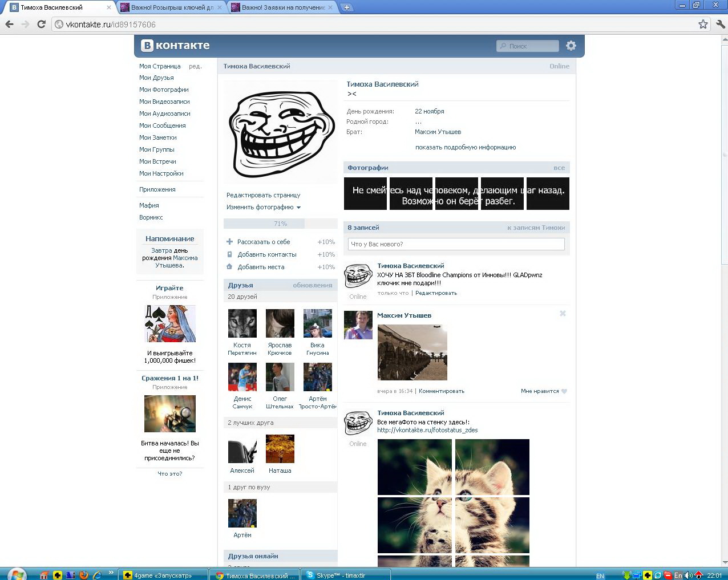Screen dimensions: 728x580
Task: Click the VKontakte logo in header
Action: 176,46
